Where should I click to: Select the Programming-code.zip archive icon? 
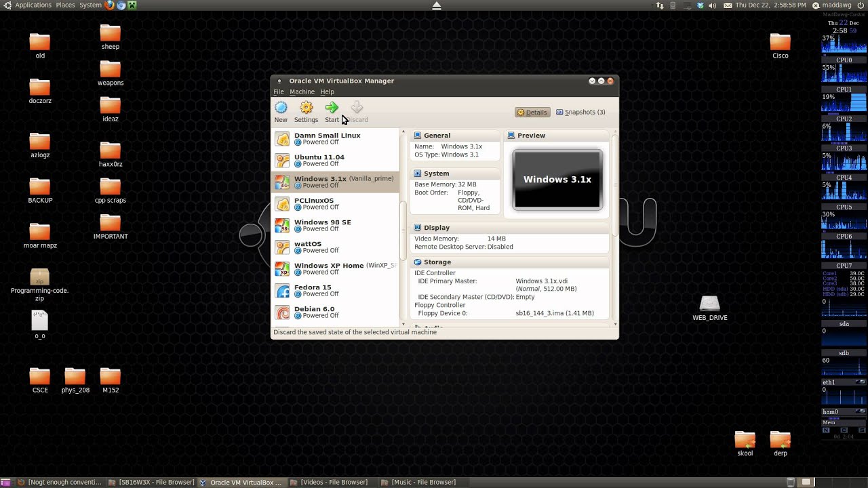coord(39,277)
